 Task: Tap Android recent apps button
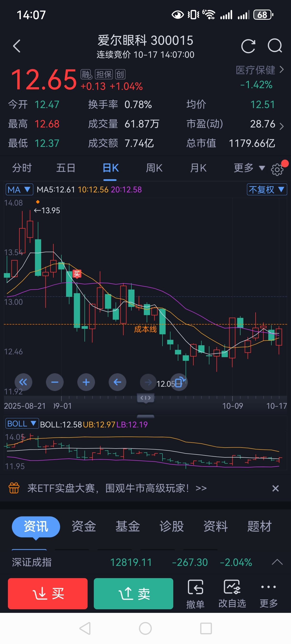coord(206,628)
